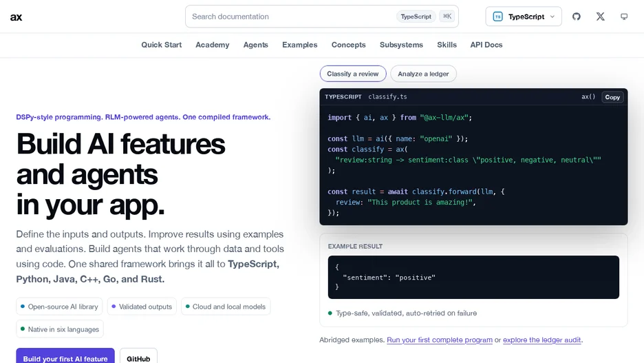
Task: Click Build your first AI feature button
Action: click(x=65, y=357)
